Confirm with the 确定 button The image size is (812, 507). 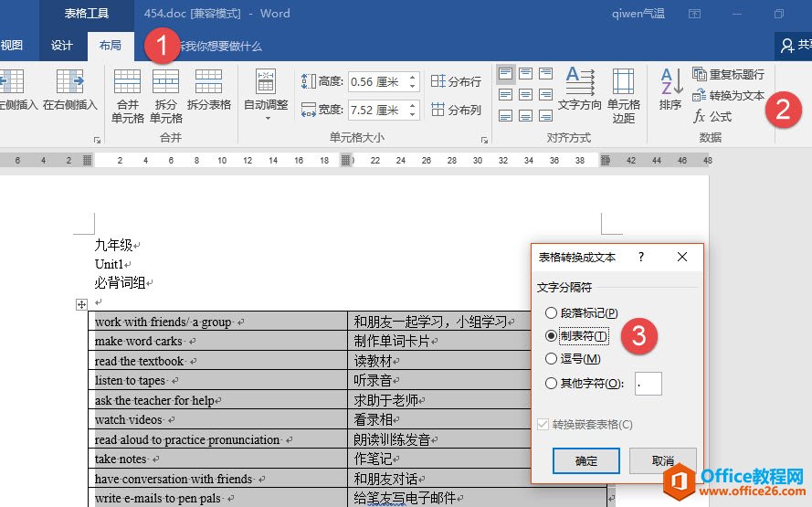coord(585,461)
